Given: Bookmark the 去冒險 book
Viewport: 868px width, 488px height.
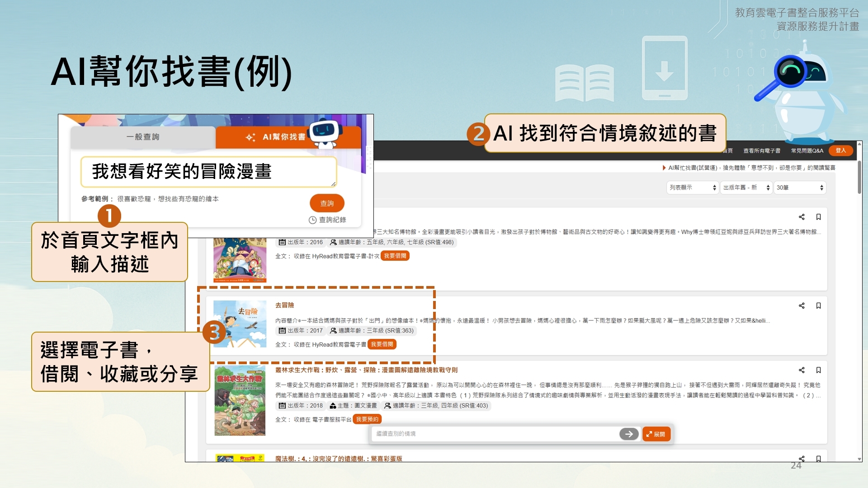Looking at the screenshot, I should [818, 306].
